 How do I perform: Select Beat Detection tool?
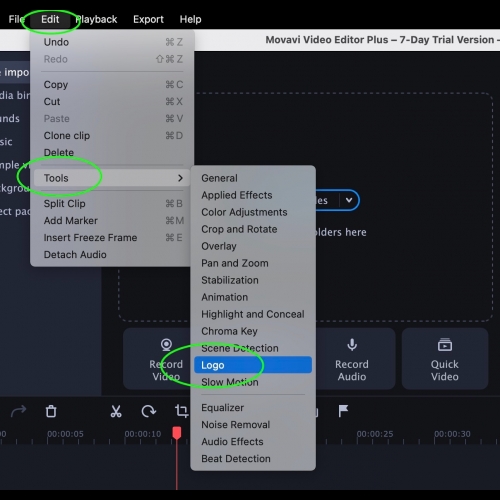[253, 458]
